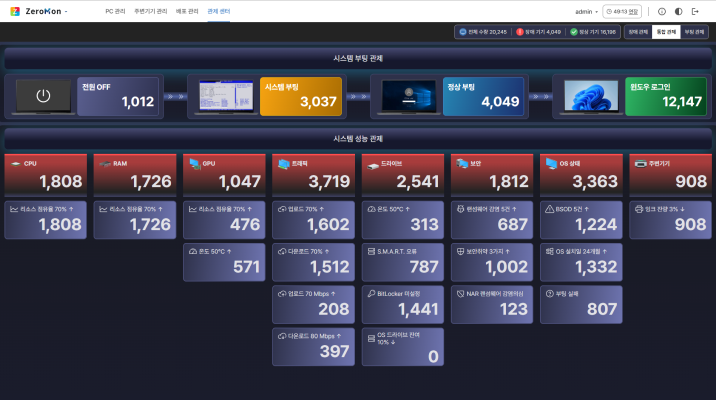Click the 주변기기 printer icon
The height and width of the screenshot is (400, 716).
click(641, 163)
